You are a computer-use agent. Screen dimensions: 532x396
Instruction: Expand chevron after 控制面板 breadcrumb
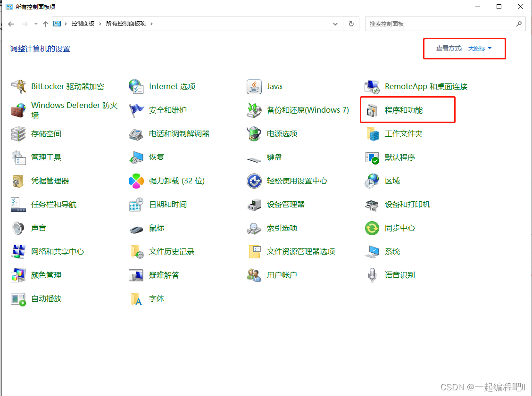click(x=100, y=24)
